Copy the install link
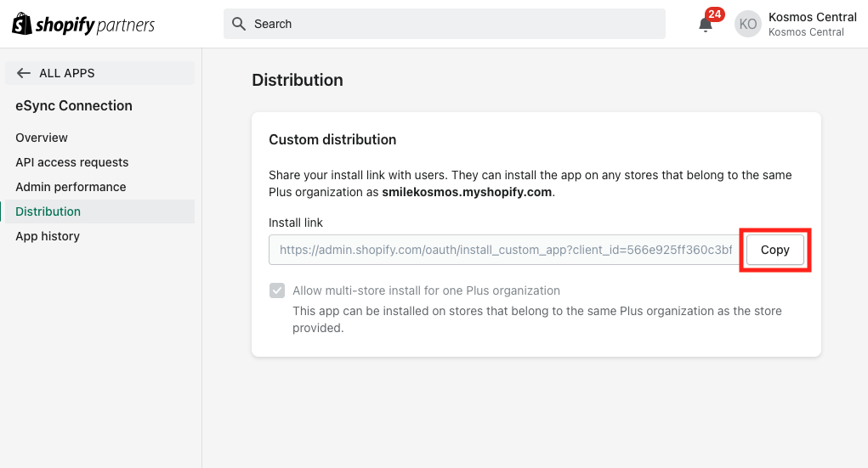This screenshot has height=468, width=868. [774, 250]
